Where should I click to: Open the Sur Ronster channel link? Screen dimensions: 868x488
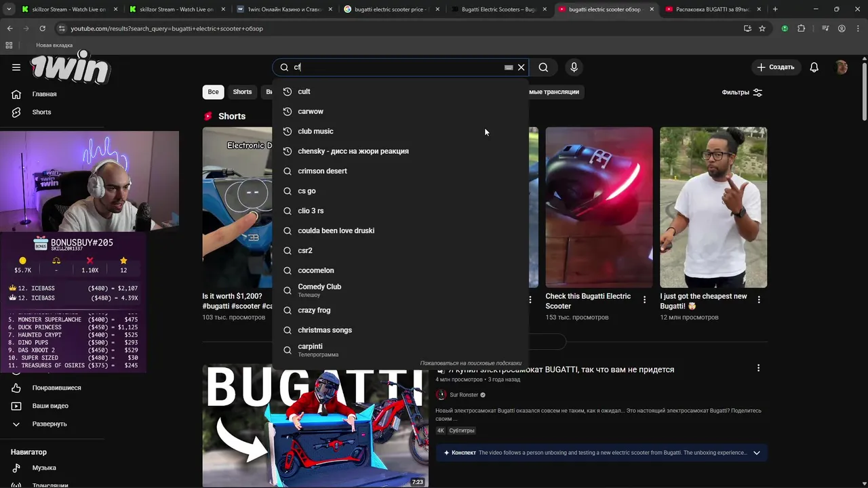pos(464,394)
